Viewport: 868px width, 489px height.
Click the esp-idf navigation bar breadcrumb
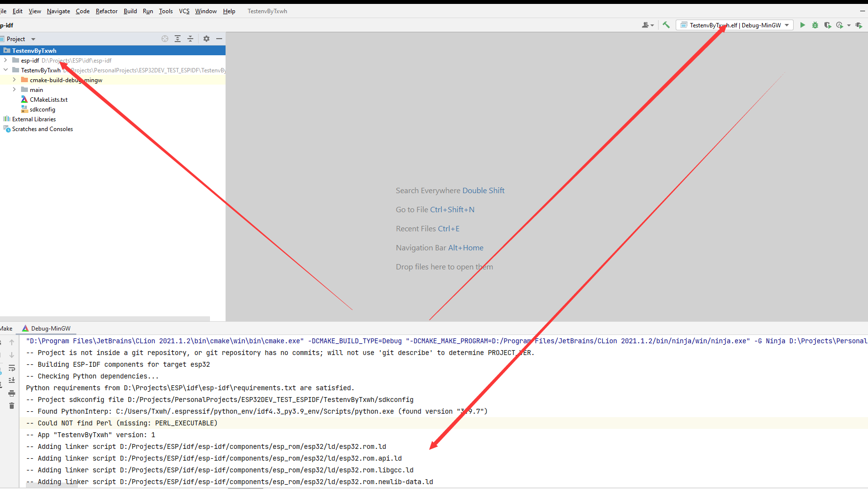(x=7, y=25)
